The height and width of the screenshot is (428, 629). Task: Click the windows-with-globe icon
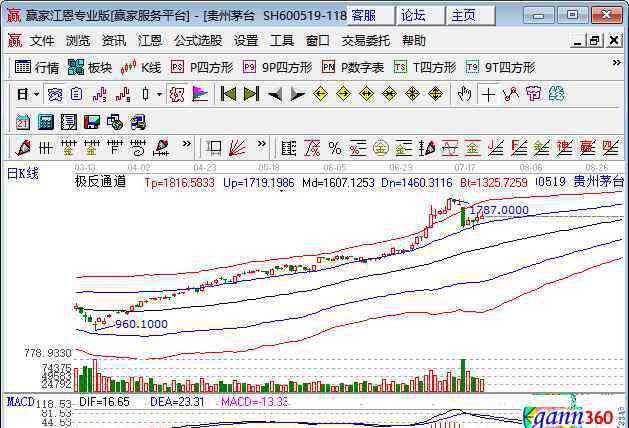[115, 122]
